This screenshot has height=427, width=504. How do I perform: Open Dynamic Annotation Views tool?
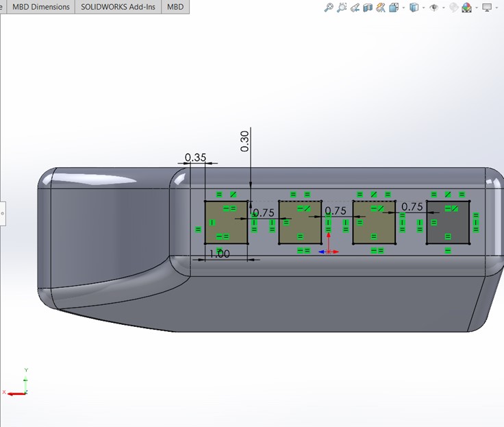[381, 7]
